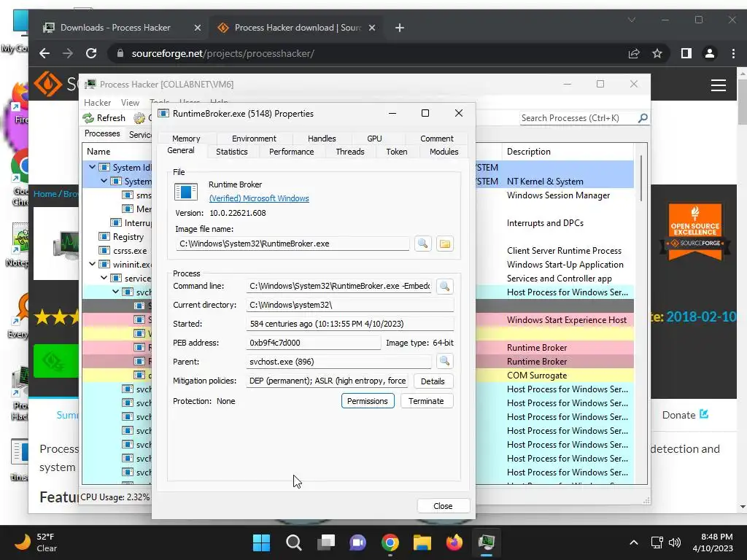Open Verified Microsoft Windows link
The height and width of the screenshot is (560, 747).
(x=259, y=198)
